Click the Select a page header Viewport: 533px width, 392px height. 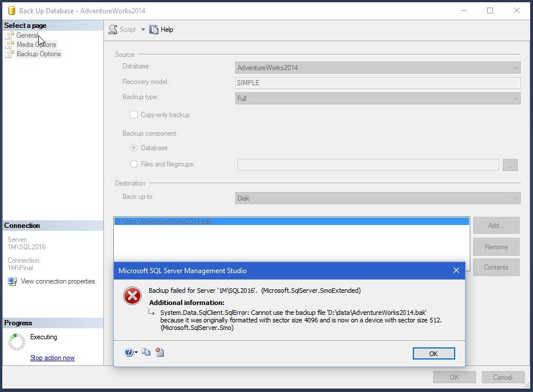53,26
